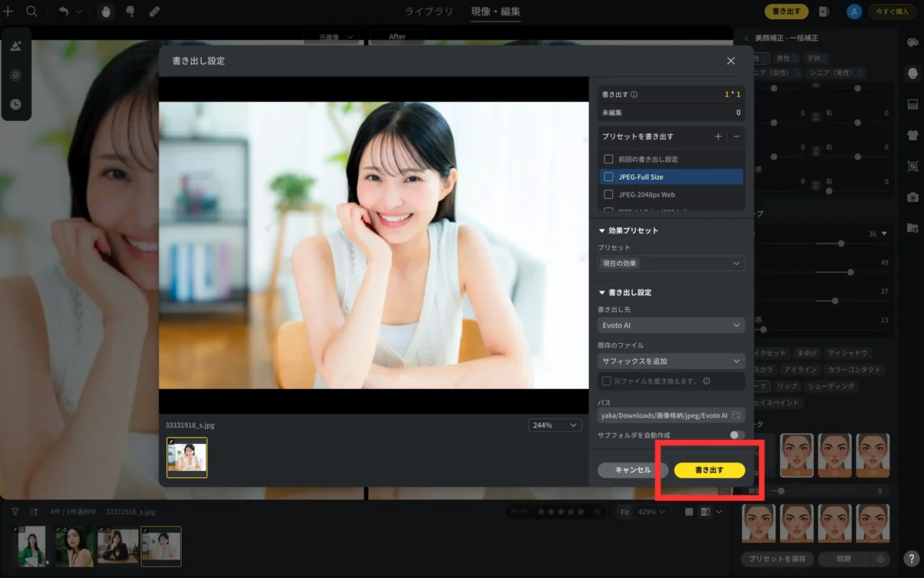Select the brush tool in the top toolbar
Image resolution: width=924 pixels, height=578 pixels.
tap(130, 12)
